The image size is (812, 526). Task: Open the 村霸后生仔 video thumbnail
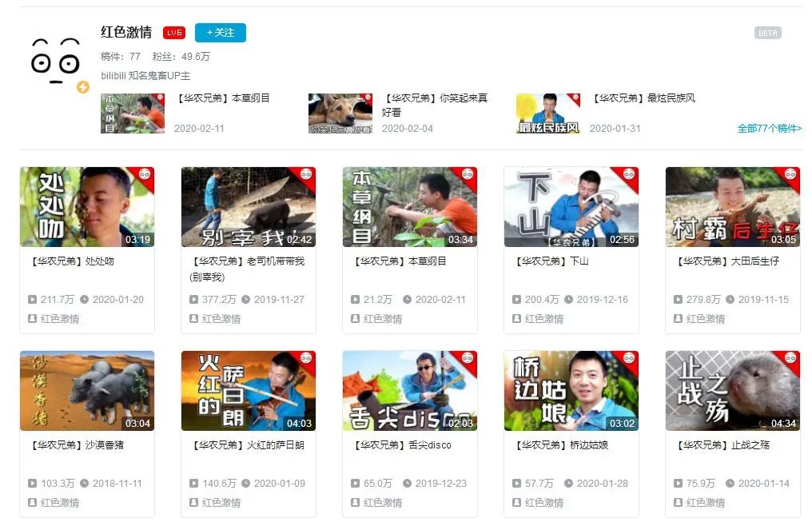pos(733,207)
